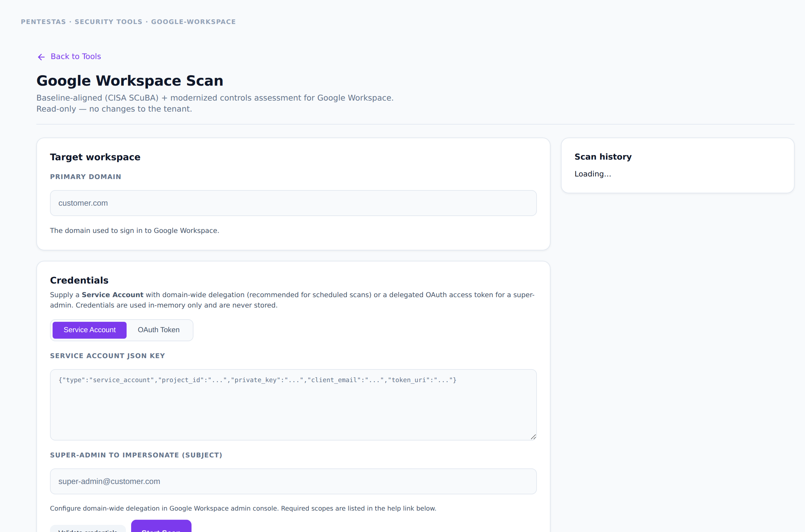Click the Validate credentials button
The image size is (805, 532).
tap(88, 529)
